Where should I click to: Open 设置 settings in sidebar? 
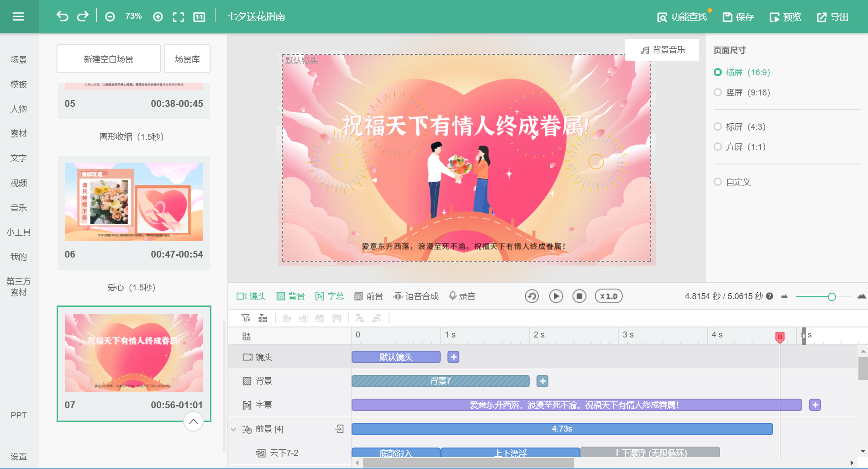[x=19, y=456]
